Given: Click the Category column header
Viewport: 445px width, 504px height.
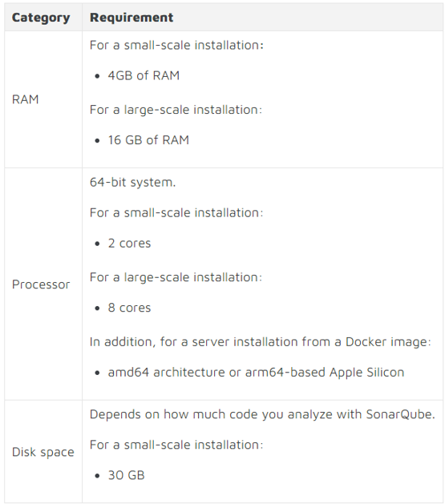Looking at the screenshot, I should click(41, 18).
